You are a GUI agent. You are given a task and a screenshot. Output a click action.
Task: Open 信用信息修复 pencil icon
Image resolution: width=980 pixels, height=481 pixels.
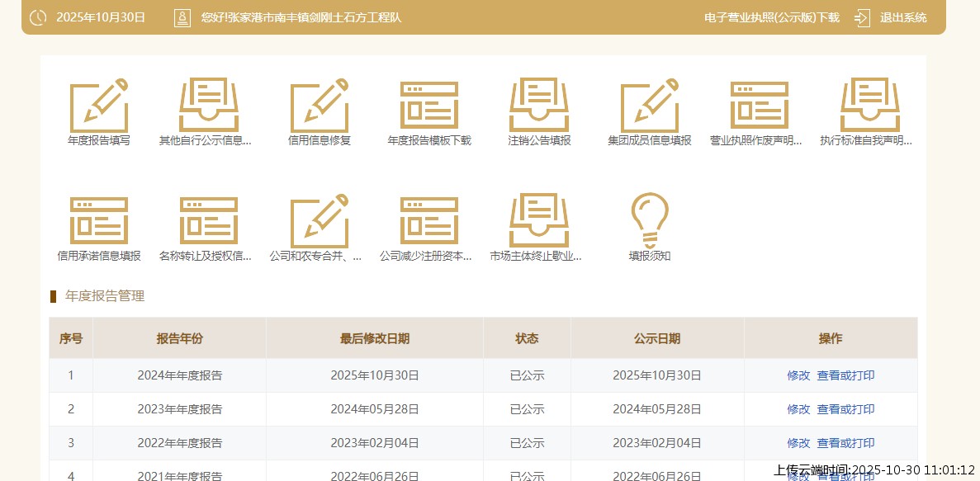pos(319,106)
